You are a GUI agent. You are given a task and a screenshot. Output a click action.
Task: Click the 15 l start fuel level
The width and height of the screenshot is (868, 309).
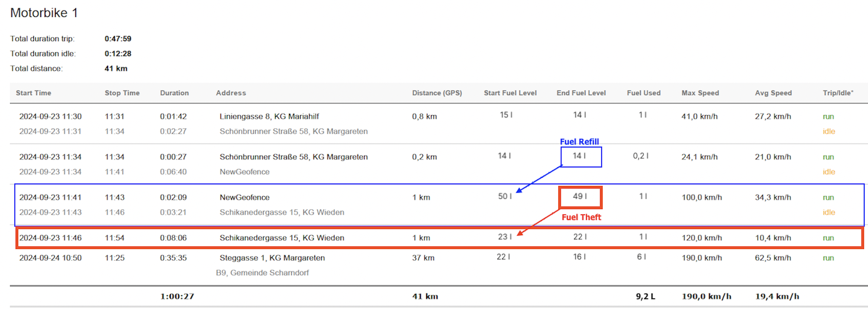[x=506, y=115]
